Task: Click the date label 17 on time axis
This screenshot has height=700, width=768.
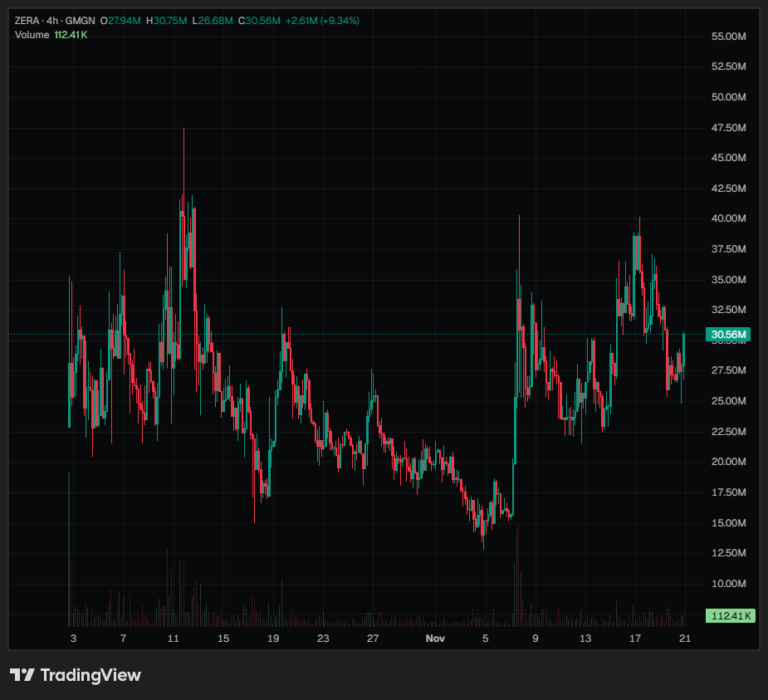Action: (x=635, y=639)
